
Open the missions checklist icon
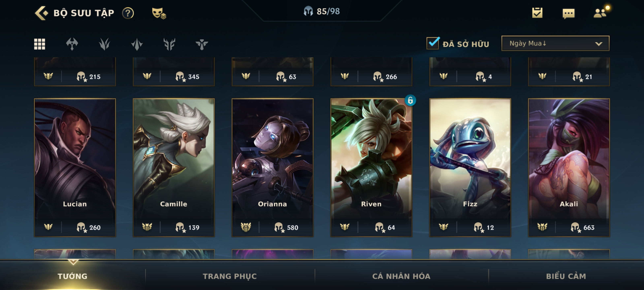(537, 13)
